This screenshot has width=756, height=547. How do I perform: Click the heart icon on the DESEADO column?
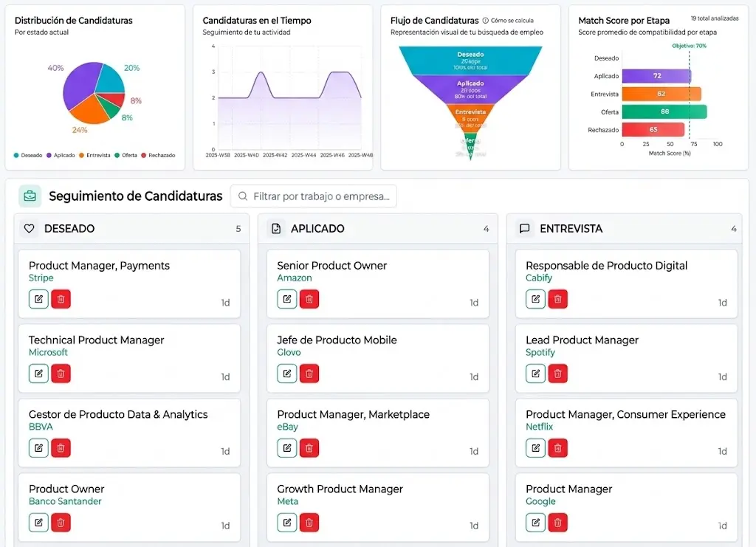tap(29, 228)
